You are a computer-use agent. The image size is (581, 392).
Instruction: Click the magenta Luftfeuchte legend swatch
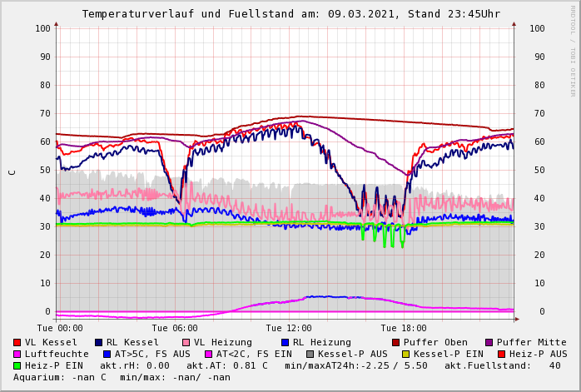coord(17,354)
